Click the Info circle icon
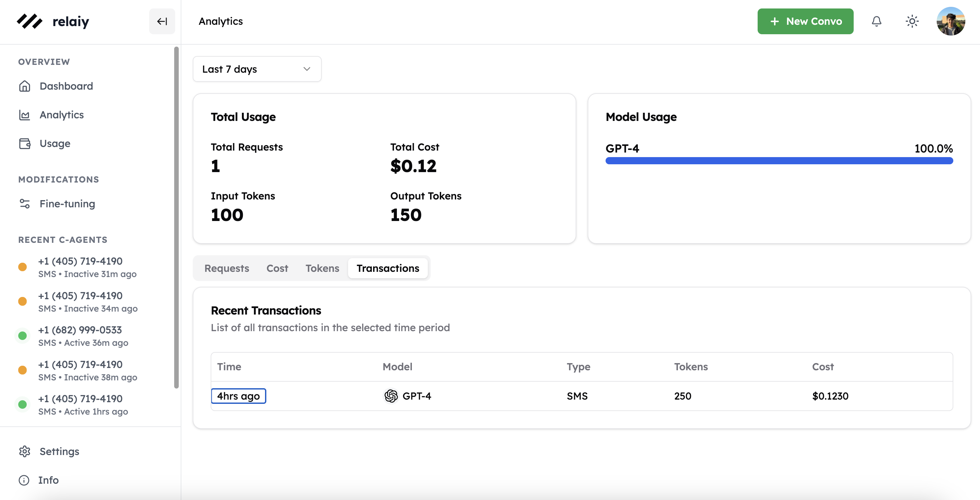 click(24, 480)
